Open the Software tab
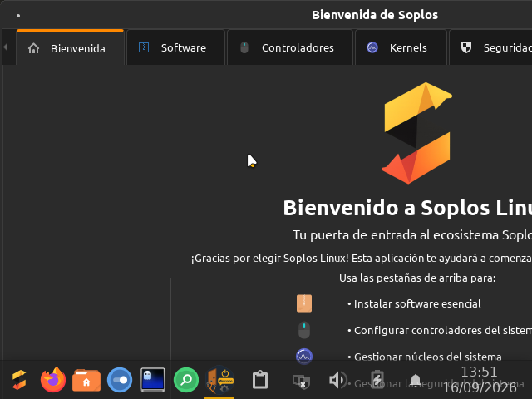Image resolution: width=532 pixels, height=399 pixels. coord(175,48)
